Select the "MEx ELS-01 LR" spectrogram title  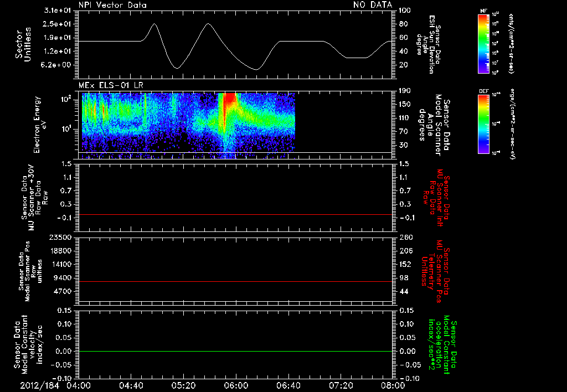point(111,85)
